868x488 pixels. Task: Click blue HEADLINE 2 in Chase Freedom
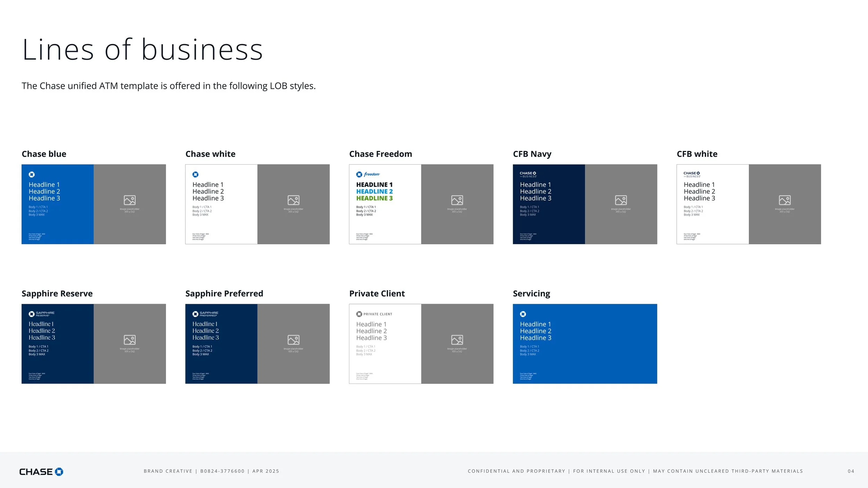(374, 192)
